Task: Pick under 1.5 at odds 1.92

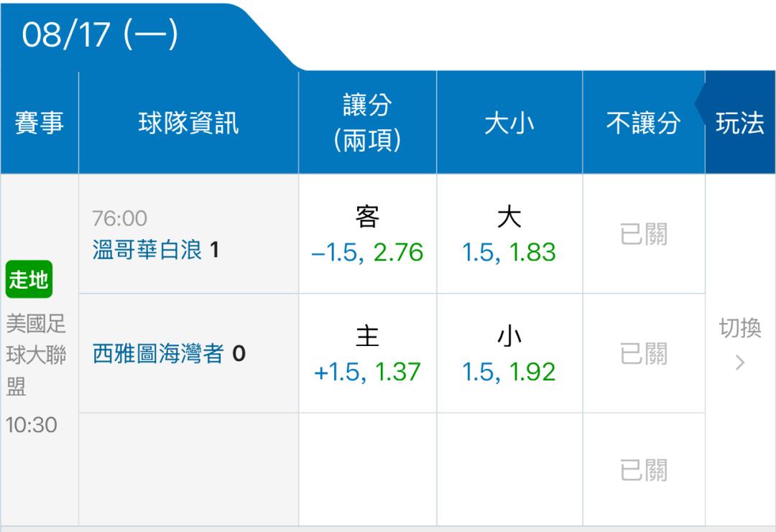Action: (x=509, y=353)
